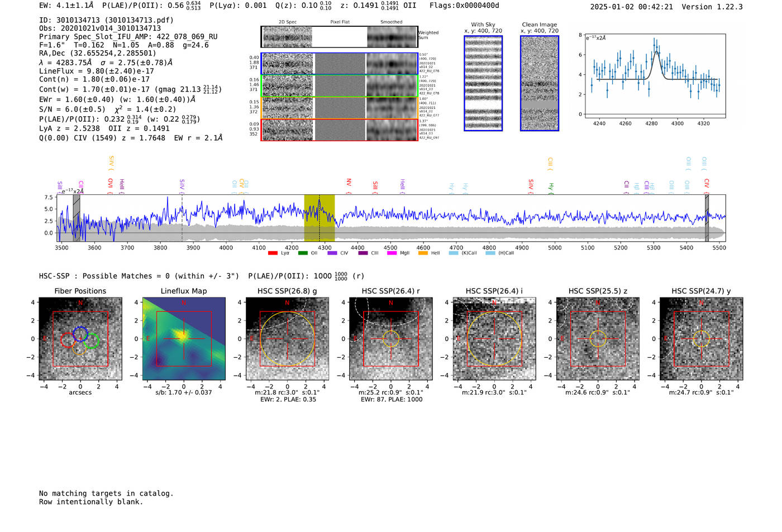Click the 2025-01-02 00:42:21 timestamp
Screen dimensions: 782x532
(632, 7)
